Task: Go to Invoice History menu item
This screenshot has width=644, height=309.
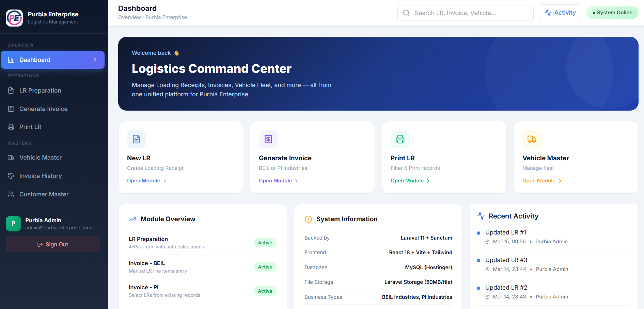Action: (x=41, y=176)
